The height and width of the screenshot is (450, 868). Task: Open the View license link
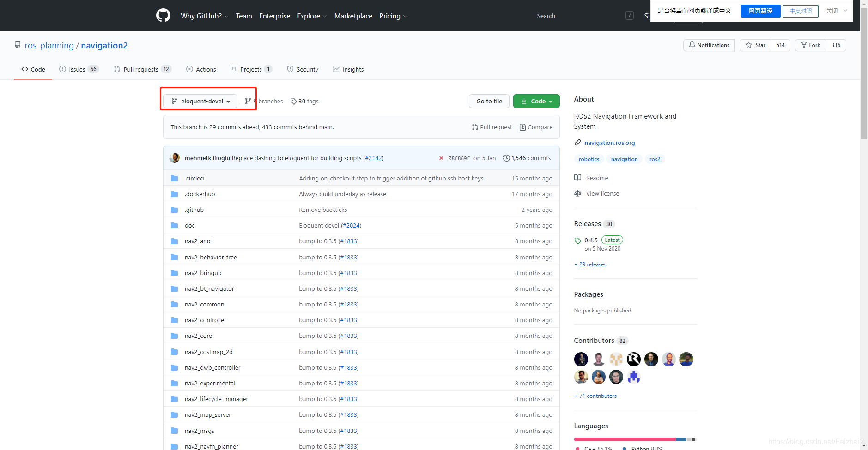602,193
